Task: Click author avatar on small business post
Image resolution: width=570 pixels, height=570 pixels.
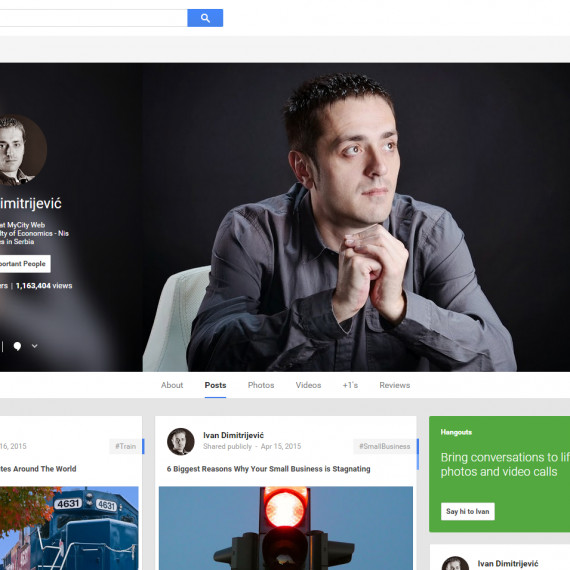Action: 181,442
